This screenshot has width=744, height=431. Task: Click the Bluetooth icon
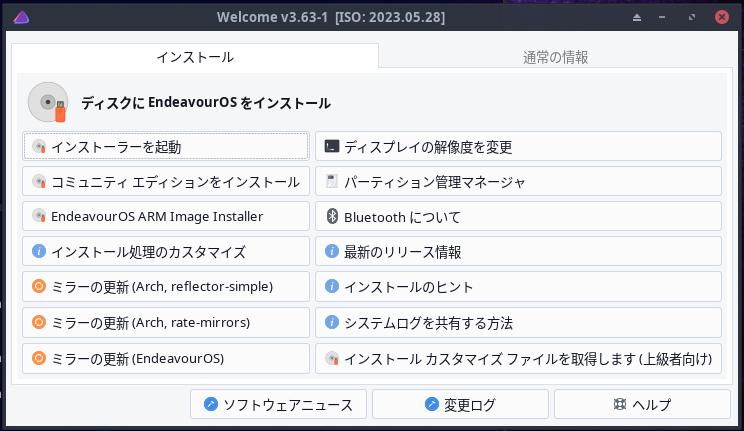tap(332, 216)
